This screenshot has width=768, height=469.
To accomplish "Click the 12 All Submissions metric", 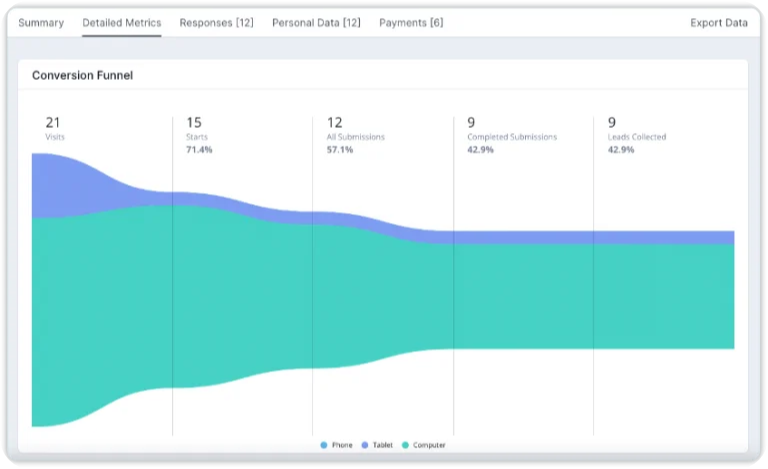I will (x=356, y=135).
